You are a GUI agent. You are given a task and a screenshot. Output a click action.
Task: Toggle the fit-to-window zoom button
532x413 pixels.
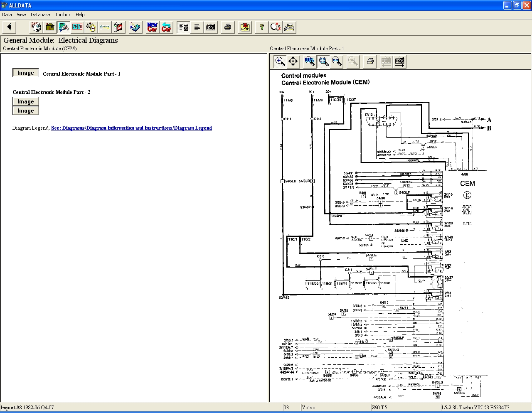323,61
